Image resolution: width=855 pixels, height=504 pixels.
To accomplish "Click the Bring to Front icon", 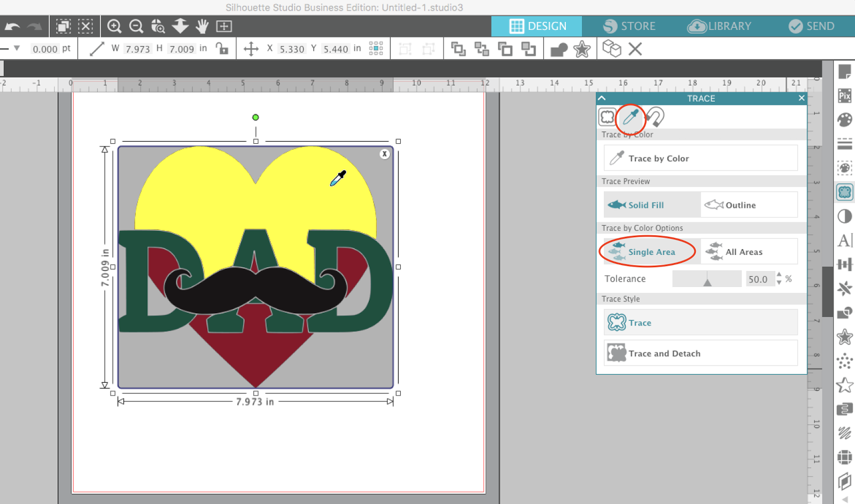I will point(458,49).
